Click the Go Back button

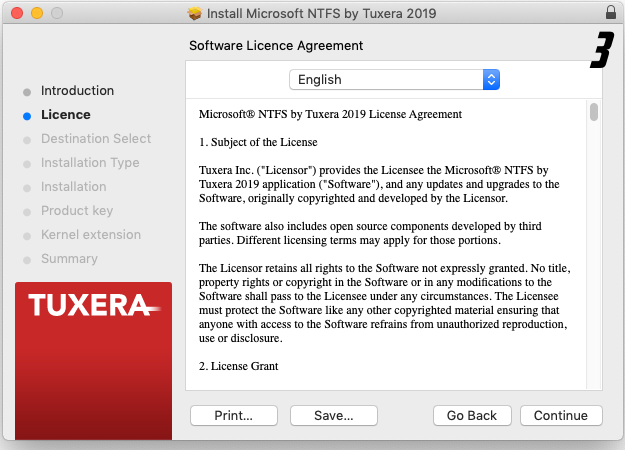click(x=472, y=415)
